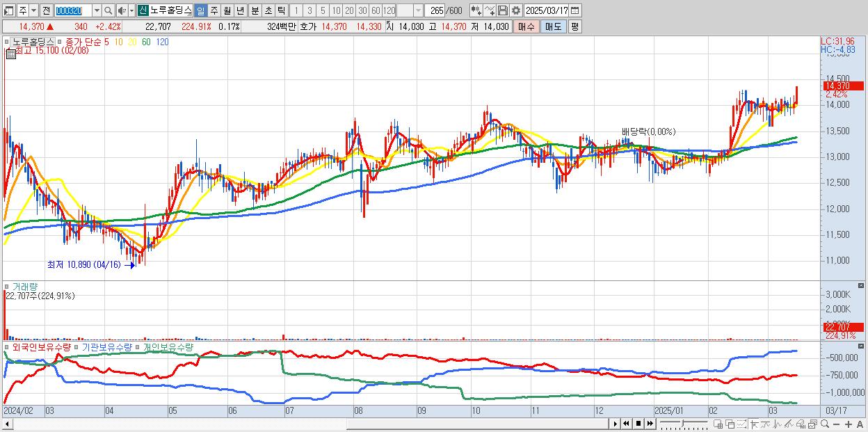Add line overlay indicator icon
This screenshot has height=432, width=868.
point(490,10)
